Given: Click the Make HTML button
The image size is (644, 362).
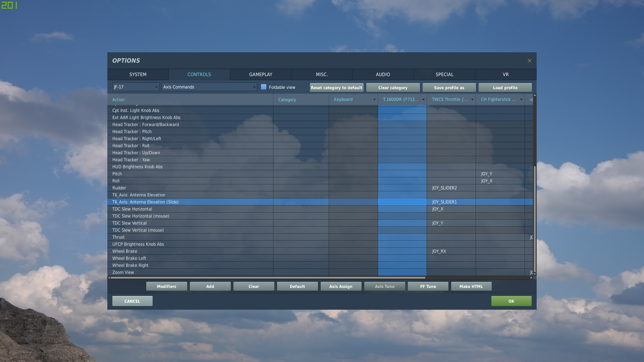Looking at the screenshot, I should pyautogui.click(x=471, y=286).
